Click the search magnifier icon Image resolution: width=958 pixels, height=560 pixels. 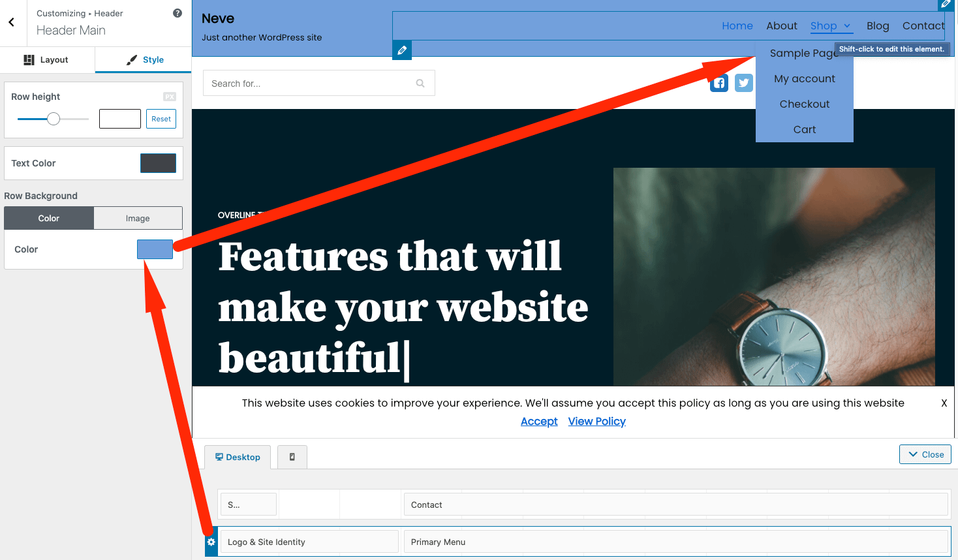point(420,84)
